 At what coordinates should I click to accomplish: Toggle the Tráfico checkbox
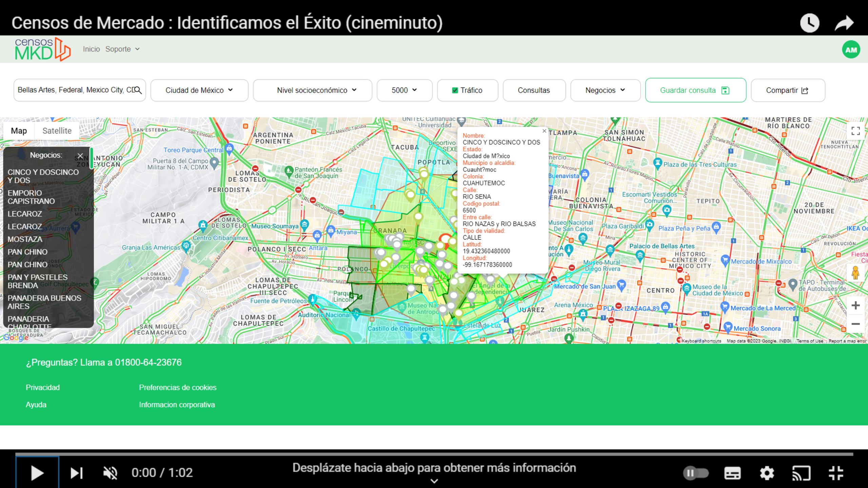click(455, 90)
